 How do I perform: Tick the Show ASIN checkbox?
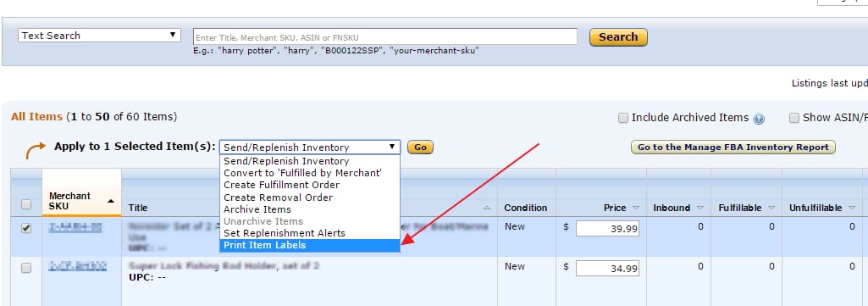tap(794, 118)
